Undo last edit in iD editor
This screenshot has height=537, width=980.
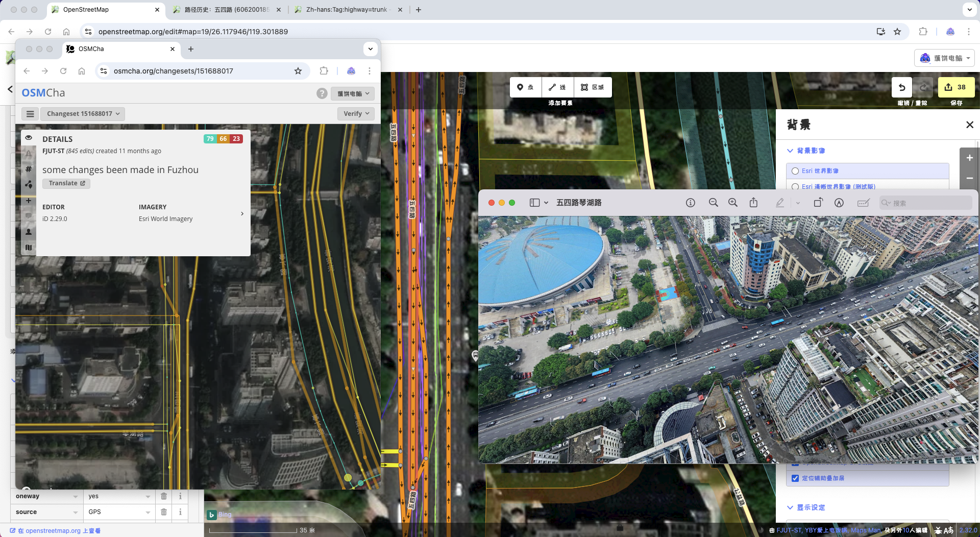point(902,87)
